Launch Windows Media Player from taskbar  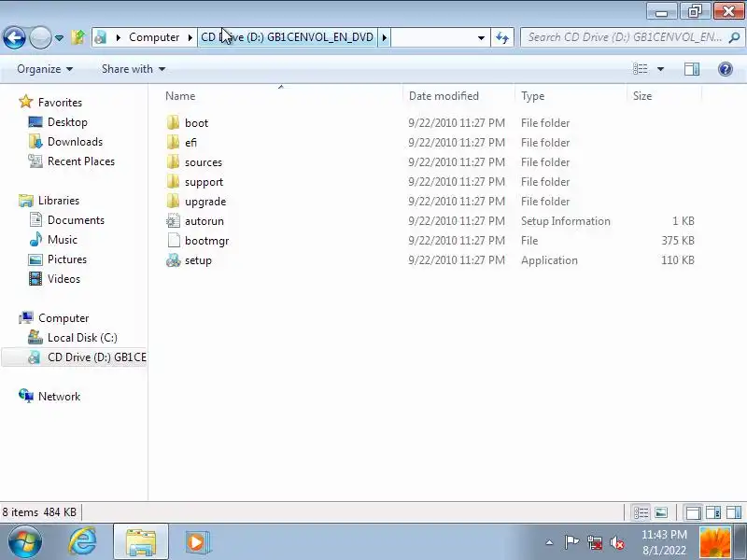pos(196,542)
